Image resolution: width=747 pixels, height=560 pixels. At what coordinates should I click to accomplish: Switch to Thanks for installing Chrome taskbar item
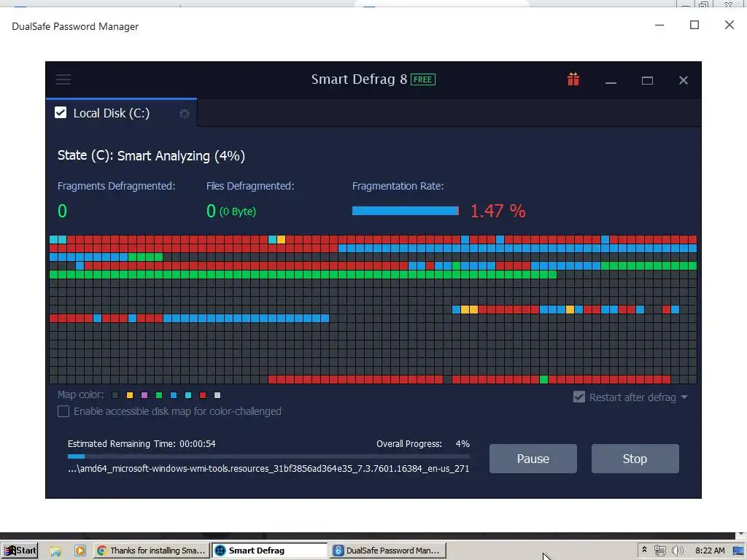pos(150,551)
